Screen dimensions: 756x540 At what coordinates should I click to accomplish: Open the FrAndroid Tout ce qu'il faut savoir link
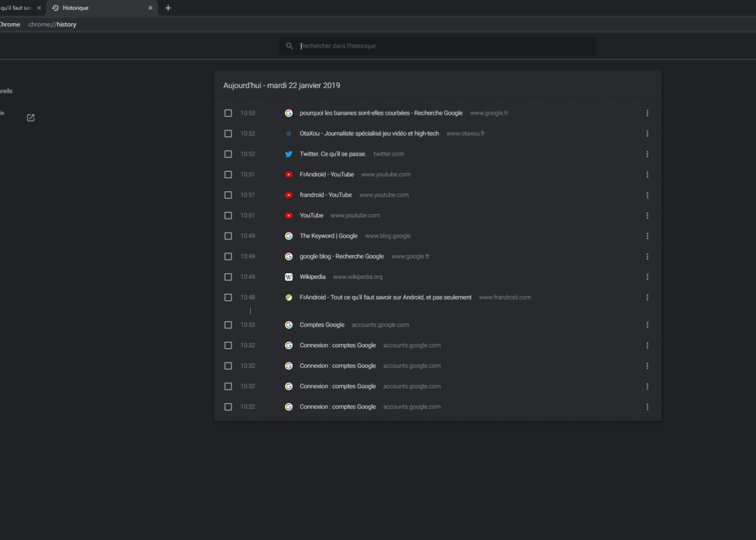385,297
